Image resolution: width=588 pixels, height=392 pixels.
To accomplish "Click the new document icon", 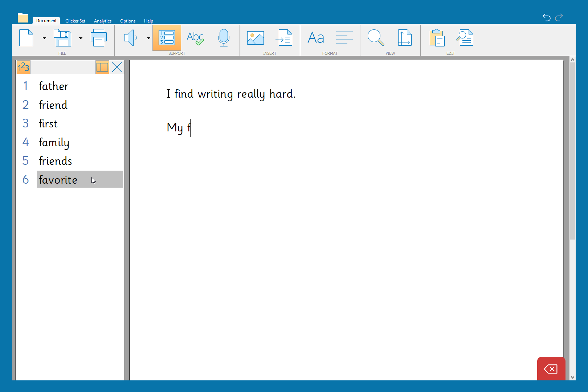I will pos(26,38).
